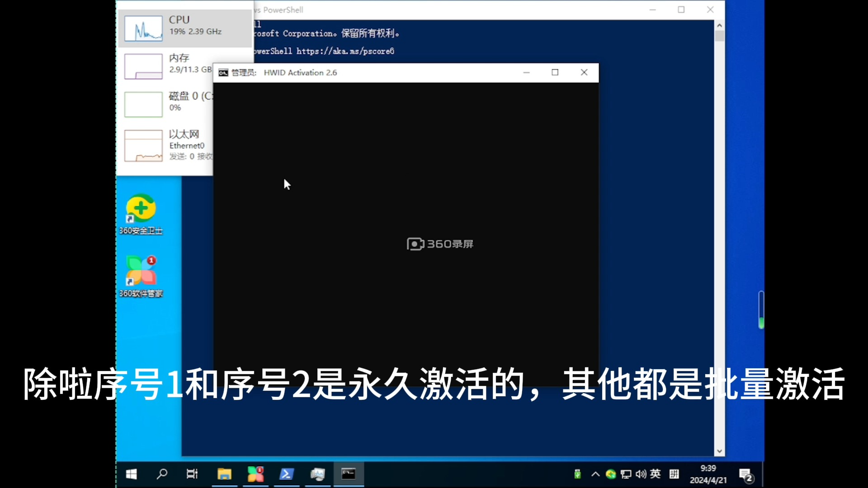Select the network status icon in the tray
The image size is (868, 488).
(625, 474)
